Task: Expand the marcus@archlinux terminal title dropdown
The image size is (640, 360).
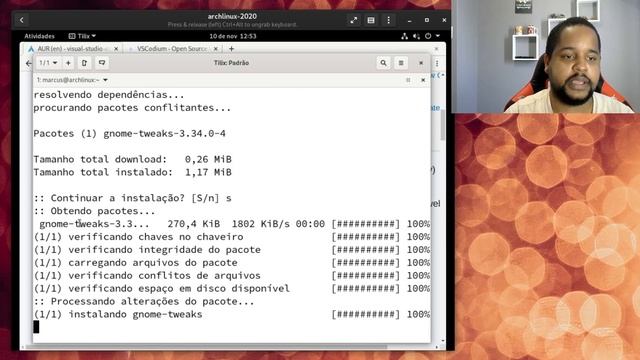Action: click(105, 80)
